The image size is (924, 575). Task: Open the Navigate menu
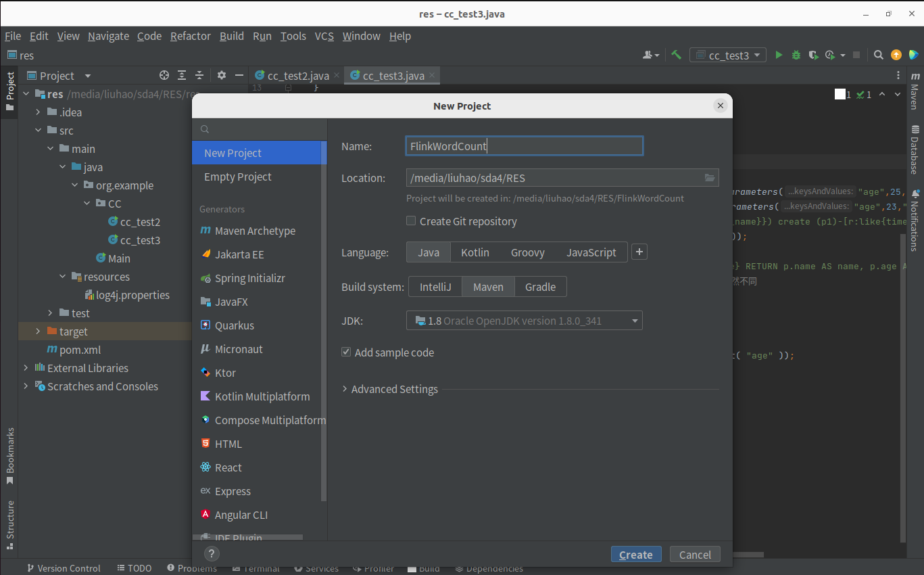[108, 36]
